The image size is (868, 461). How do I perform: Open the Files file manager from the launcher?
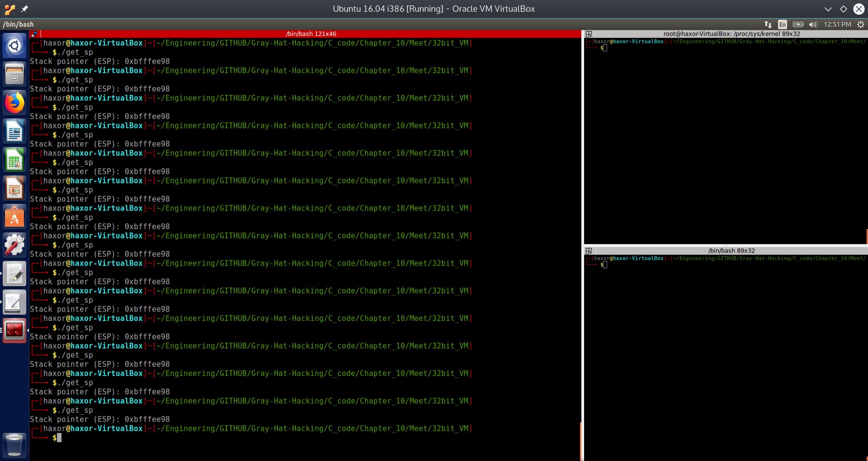coord(14,74)
